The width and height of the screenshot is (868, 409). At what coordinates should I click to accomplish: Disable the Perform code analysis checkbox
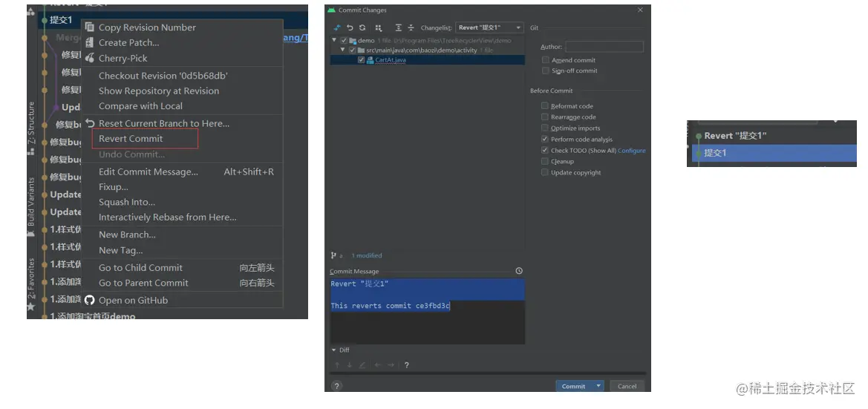tap(545, 139)
